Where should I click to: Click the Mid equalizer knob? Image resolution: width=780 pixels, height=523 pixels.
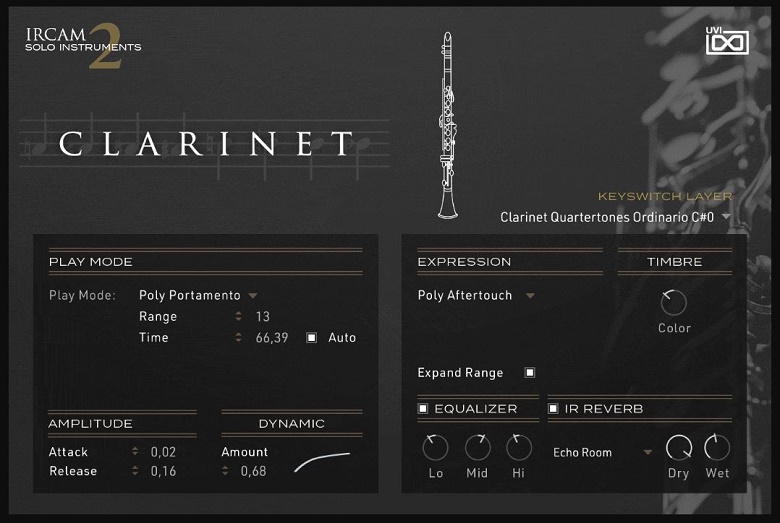point(478,447)
